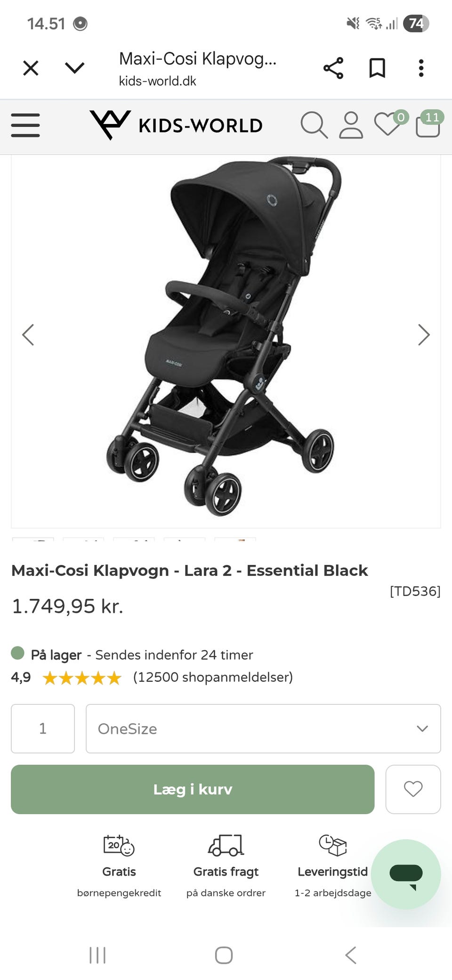
Task: Show the previous product image
Action: click(x=28, y=335)
